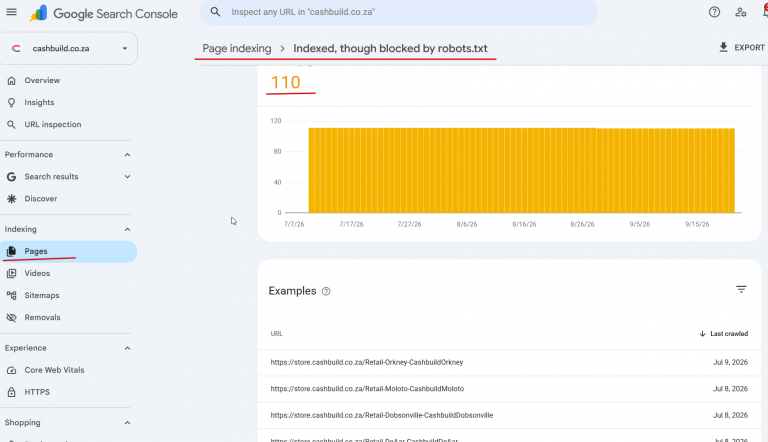Click the URL column header
Viewport: 768px width, 442px height.
[x=277, y=334]
